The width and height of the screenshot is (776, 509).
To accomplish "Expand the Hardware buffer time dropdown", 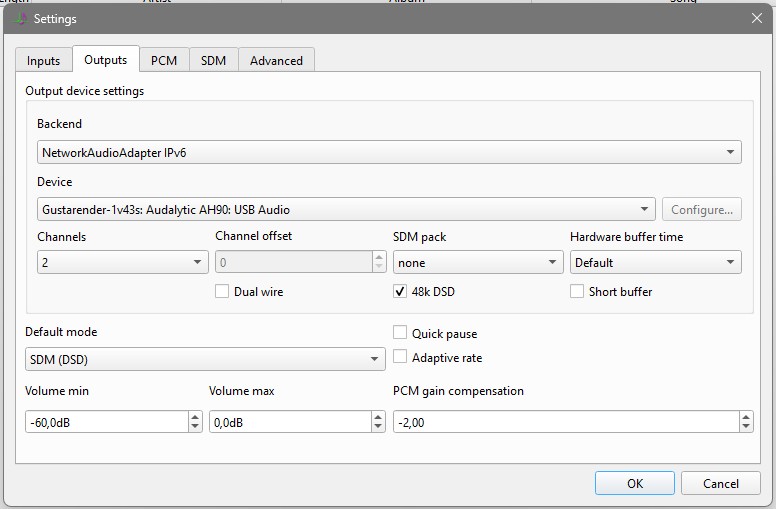I will (x=656, y=262).
